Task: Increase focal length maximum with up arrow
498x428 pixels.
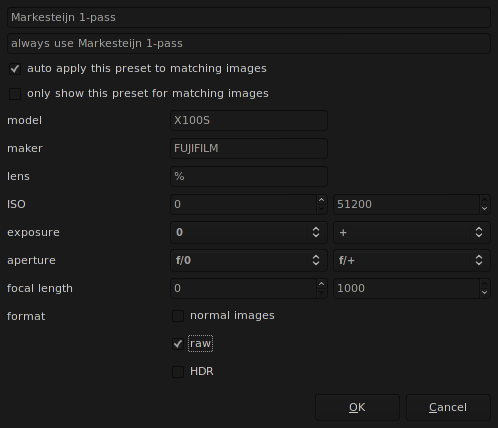Action: [x=484, y=284]
